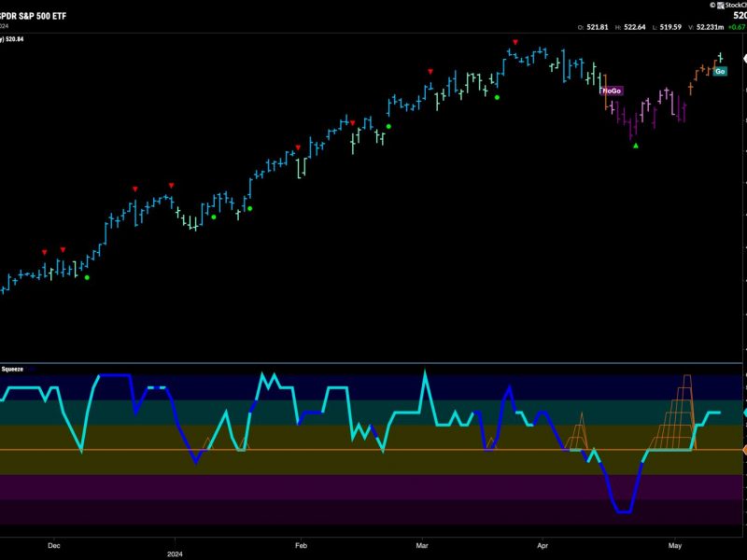Screen dimensions: 747x560
Task: Select red down-triangle above late-March peak
Action: point(515,42)
